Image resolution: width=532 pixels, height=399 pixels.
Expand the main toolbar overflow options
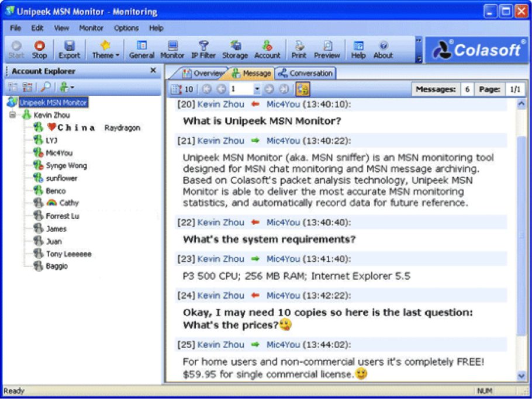coord(419,50)
